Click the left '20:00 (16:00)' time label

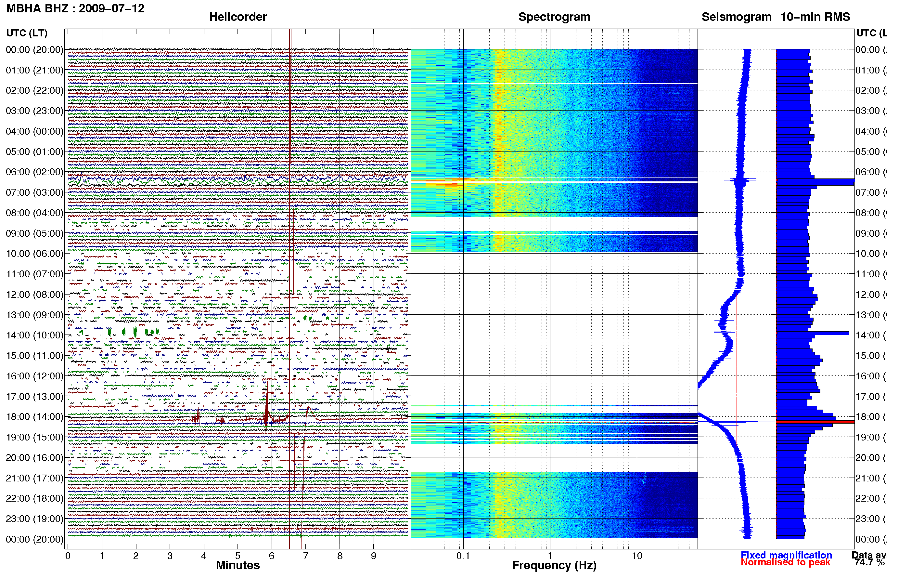point(34,458)
